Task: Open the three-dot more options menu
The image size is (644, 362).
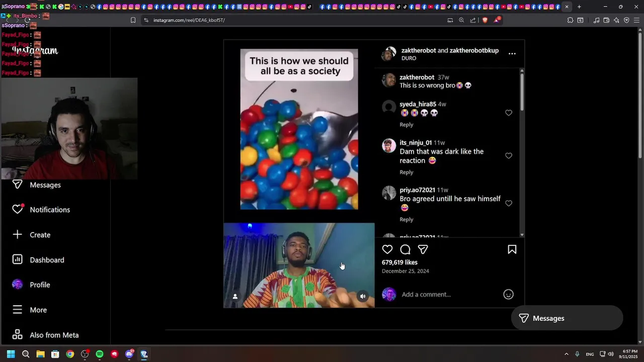Action: [512, 54]
